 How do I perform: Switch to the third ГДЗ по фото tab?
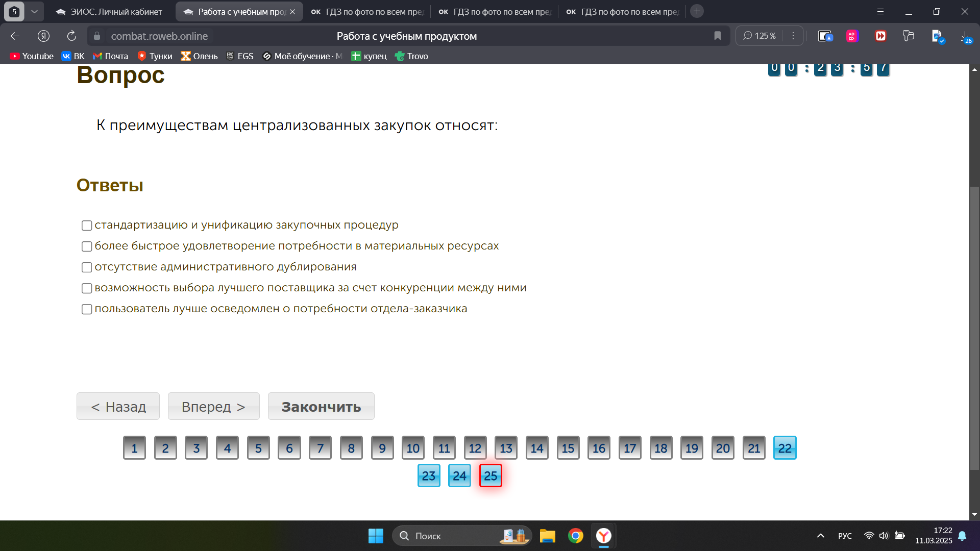pyautogui.click(x=622, y=12)
